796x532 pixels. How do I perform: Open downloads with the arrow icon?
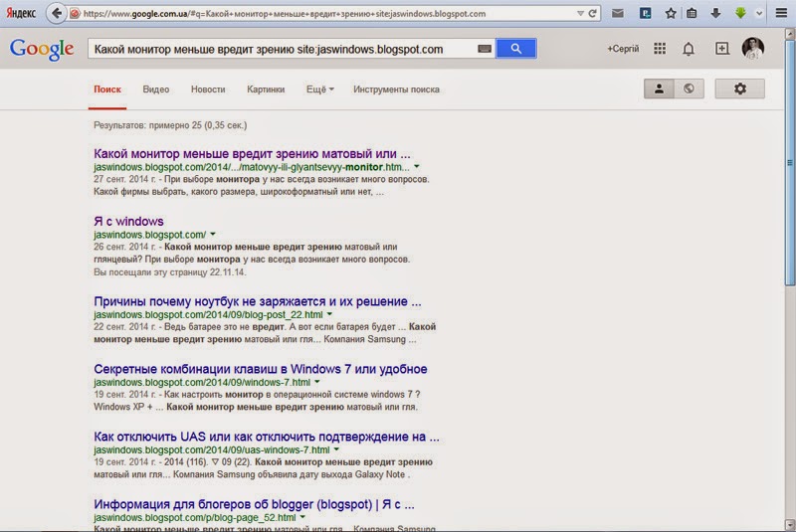pyautogui.click(x=715, y=14)
